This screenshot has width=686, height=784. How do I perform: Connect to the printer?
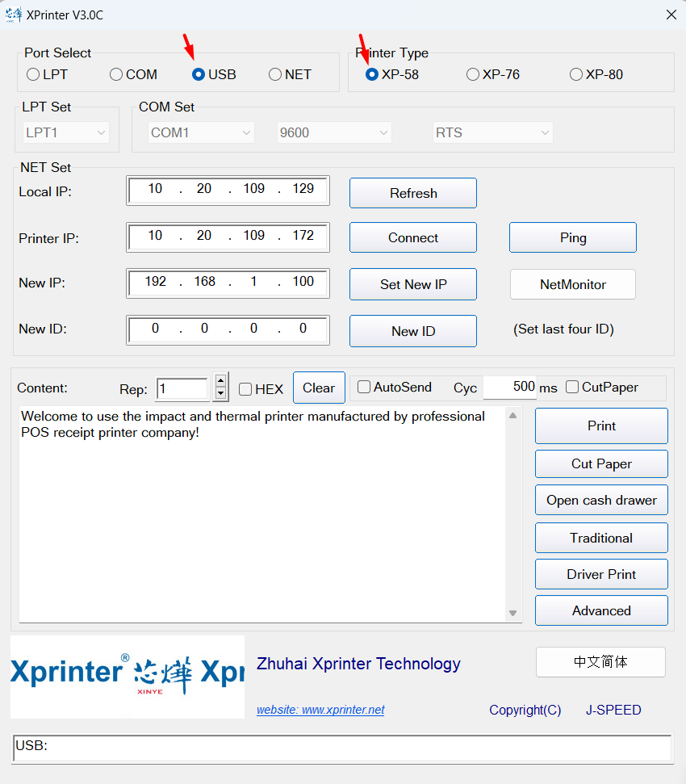click(412, 237)
